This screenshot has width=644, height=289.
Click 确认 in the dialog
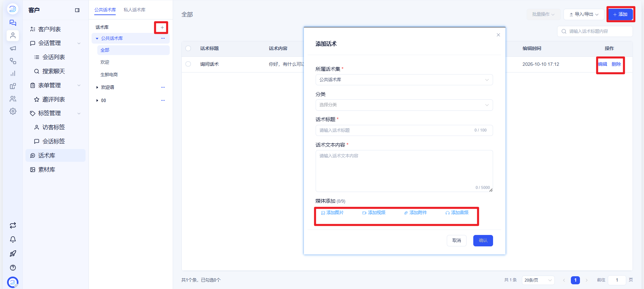coord(483,241)
